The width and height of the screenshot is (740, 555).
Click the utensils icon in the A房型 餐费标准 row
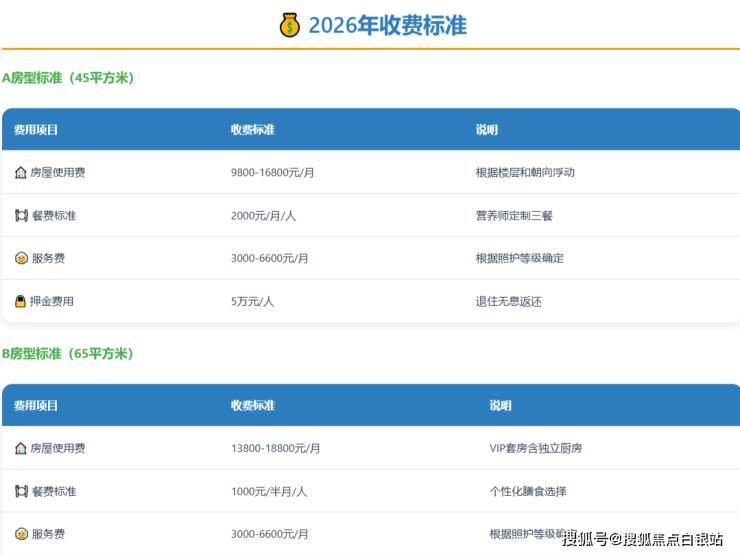coord(21,215)
